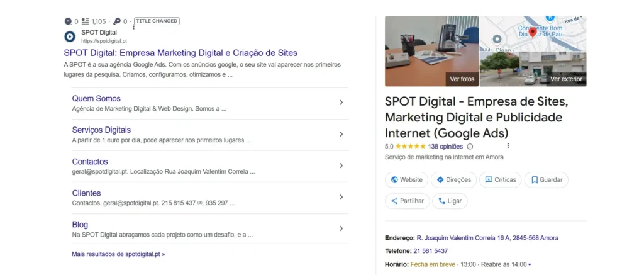The image size is (644, 275).
Task: Click the bookmark icon in Guardar
Action: pos(535,179)
